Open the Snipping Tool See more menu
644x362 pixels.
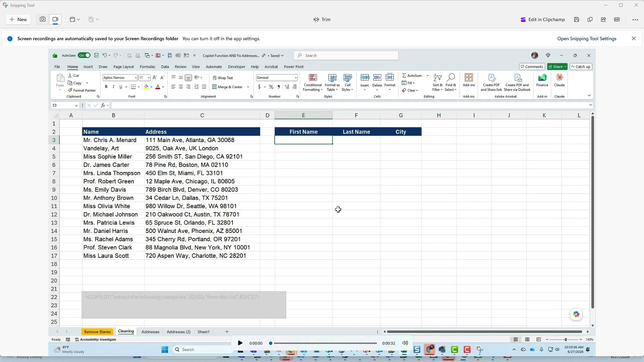[x=635, y=19]
